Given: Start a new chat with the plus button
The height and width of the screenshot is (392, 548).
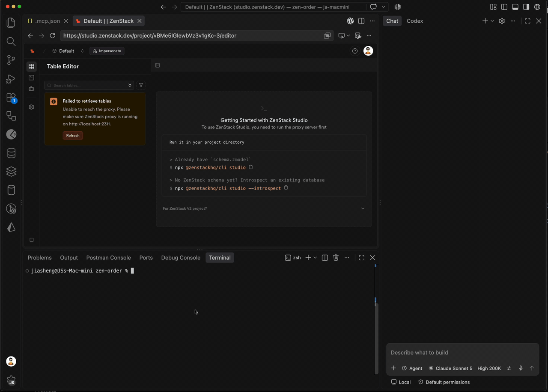Looking at the screenshot, I should (x=485, y=21).
